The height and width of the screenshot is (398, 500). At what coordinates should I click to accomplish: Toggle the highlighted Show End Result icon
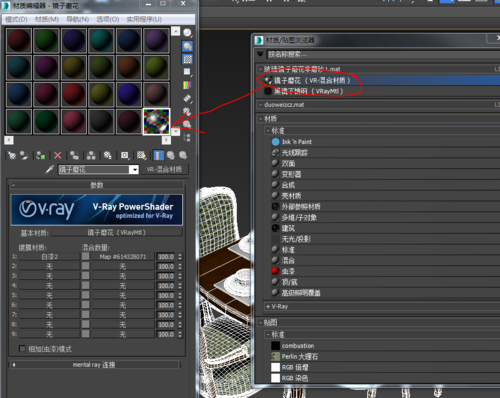(x=159, y=155)
